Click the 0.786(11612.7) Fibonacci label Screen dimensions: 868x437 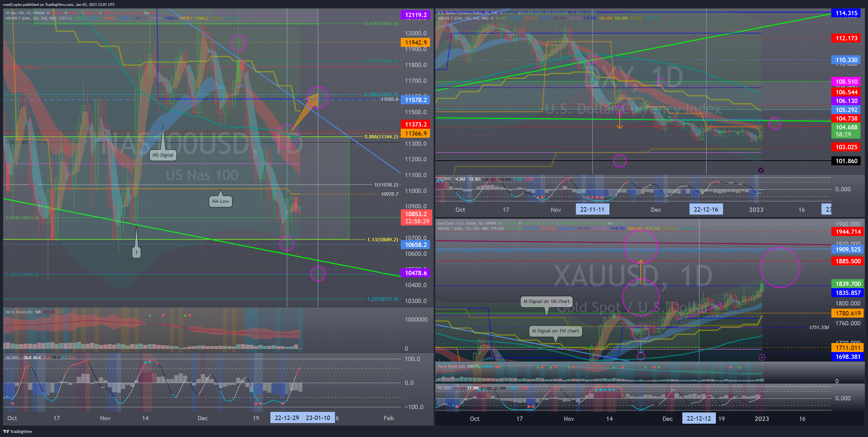click(x=381, y=94)
